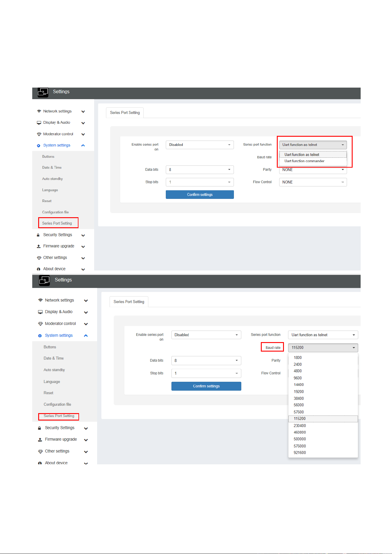Click Confirm settings button in lower screenshot

(x=206, y=386)
